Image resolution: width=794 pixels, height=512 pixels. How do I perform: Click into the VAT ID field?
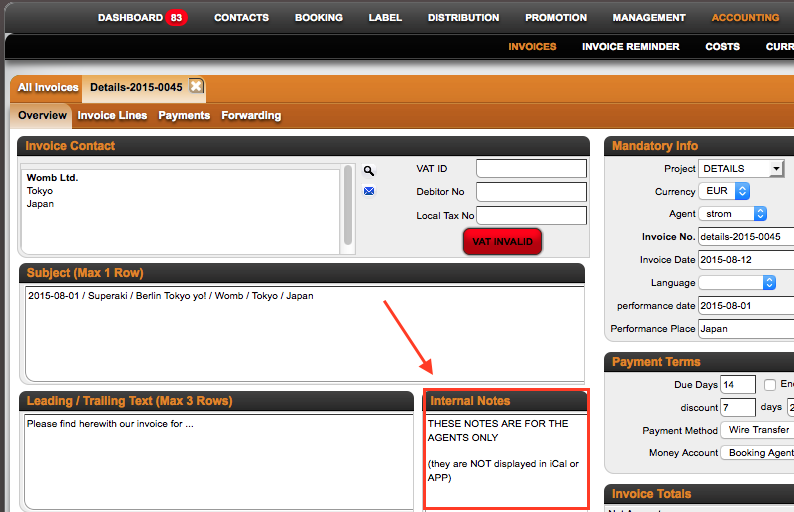click(x=531, y=169)
